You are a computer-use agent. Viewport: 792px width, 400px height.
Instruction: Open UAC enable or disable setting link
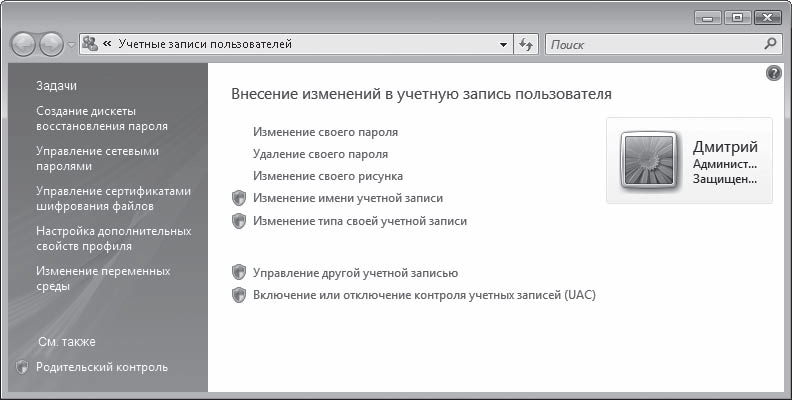424,296
